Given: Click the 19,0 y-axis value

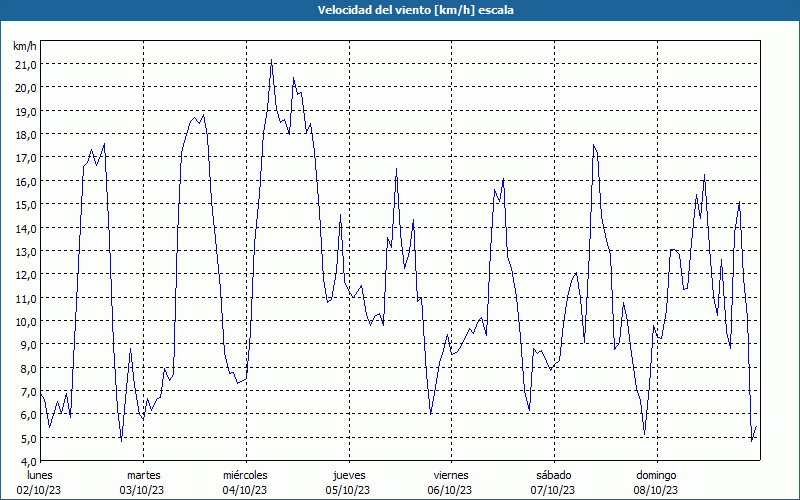Looking at the screenshot, I should pos(26,111).
